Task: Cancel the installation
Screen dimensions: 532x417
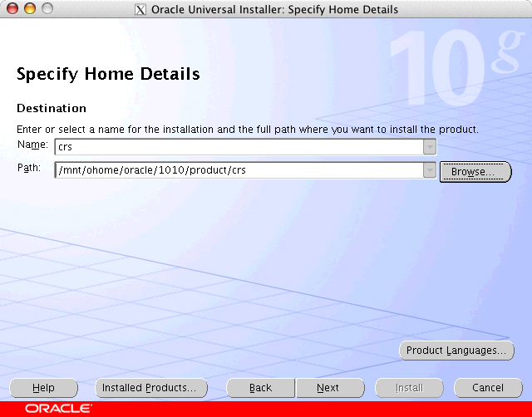Action: (x=488, y=388)
